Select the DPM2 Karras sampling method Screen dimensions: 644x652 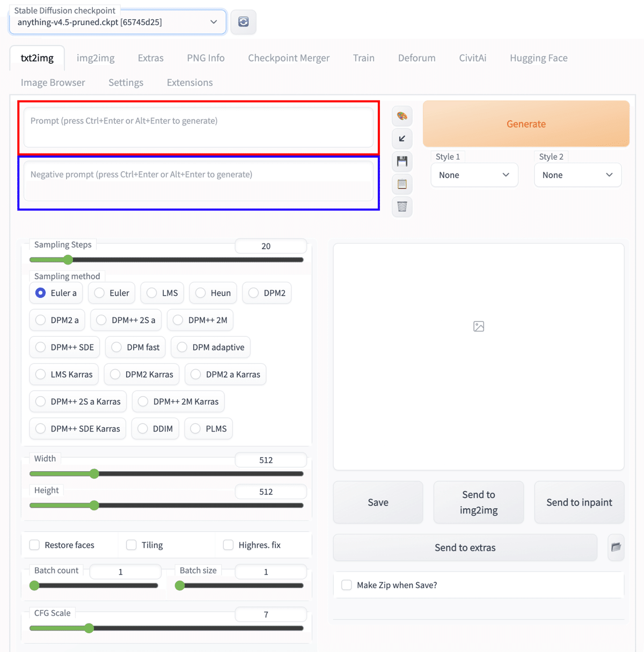click(142, 375)
